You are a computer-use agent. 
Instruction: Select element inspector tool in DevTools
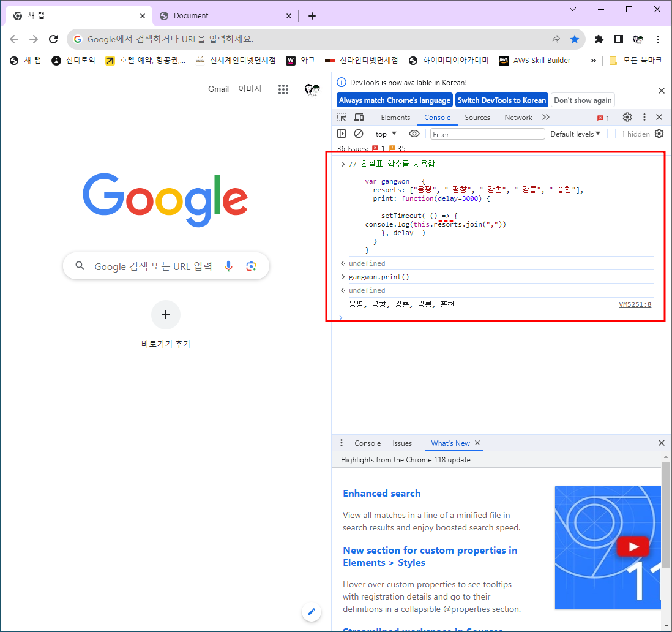tap(342, 117)
